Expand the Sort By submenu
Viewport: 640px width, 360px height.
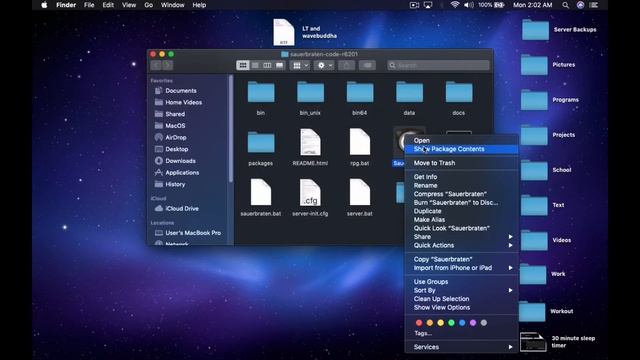pos(461,290)
